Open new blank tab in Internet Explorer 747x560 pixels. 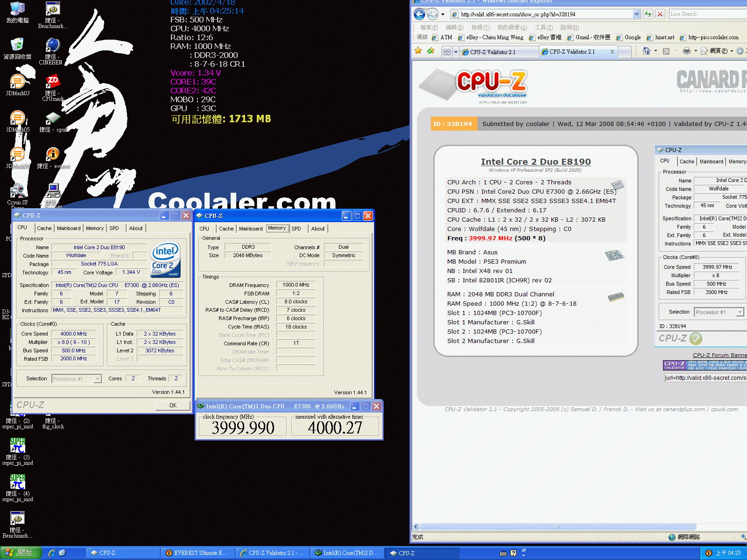pos(625,52)
